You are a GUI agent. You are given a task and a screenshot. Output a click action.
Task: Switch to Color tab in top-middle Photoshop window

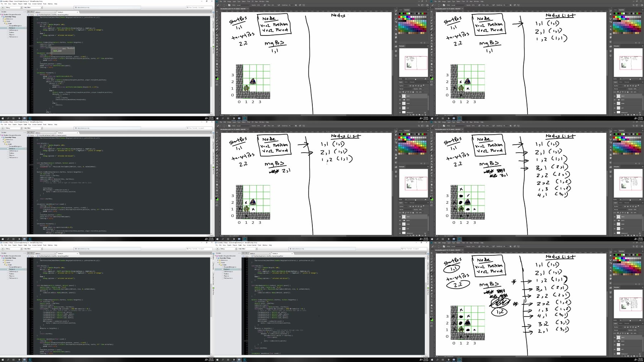pyautogui.click(x=401, y=10)
